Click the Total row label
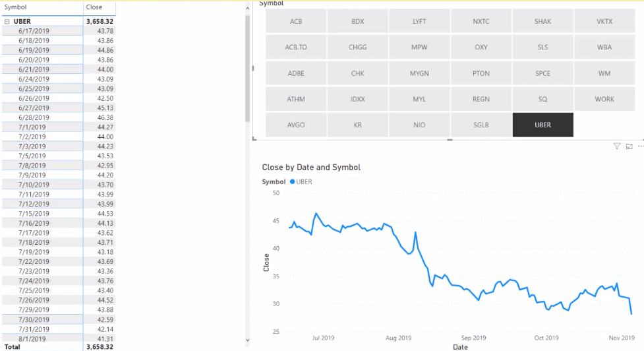This screenshot has width=644, height=351. click(12, 347)
